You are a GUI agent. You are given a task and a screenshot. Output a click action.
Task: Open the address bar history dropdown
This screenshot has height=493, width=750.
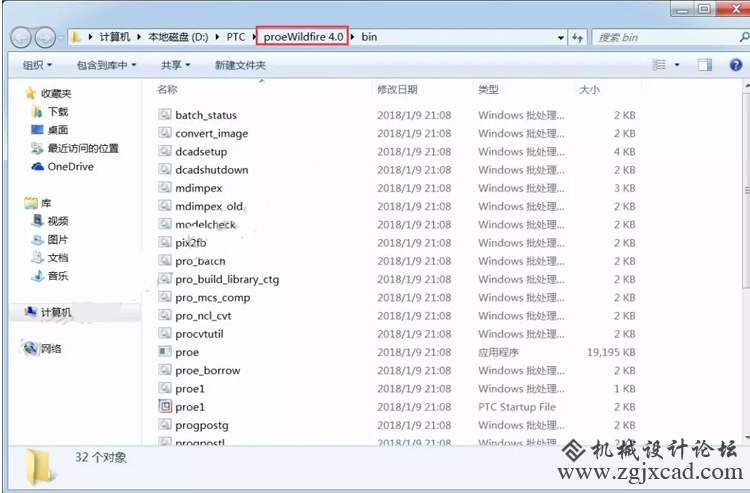(561, 37)
